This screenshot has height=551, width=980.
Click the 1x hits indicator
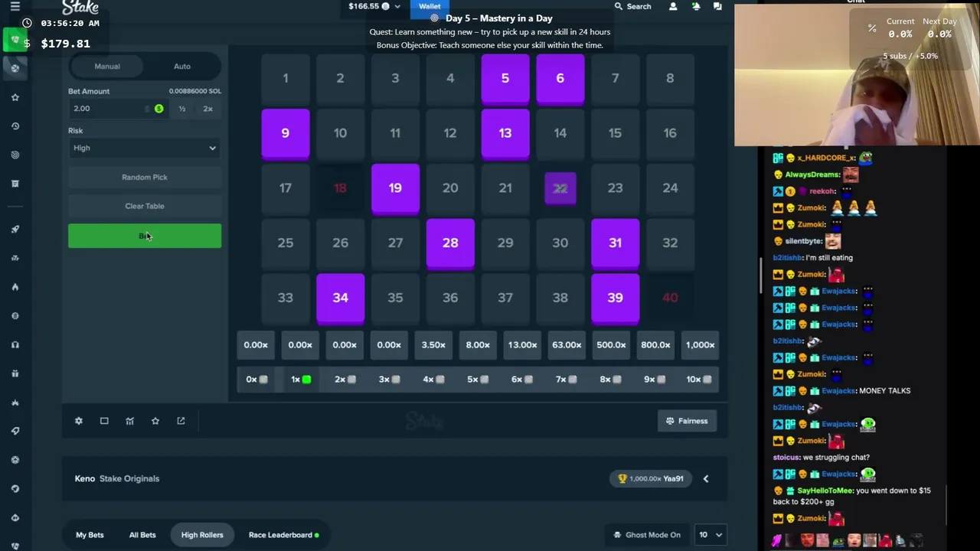tap(300, 380)
